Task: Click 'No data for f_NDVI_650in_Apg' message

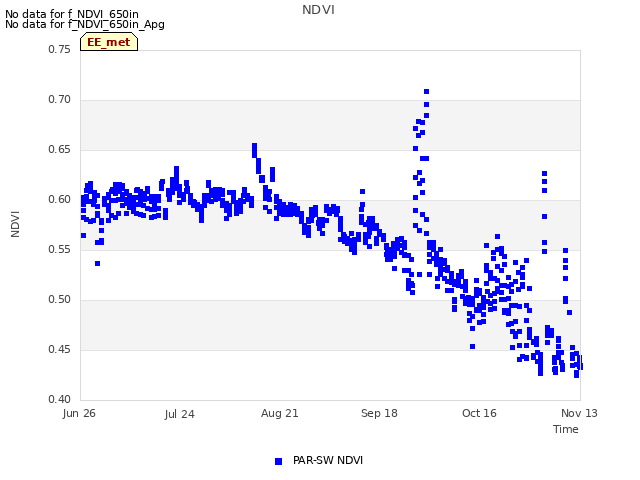Action: (x=85, y=24)
